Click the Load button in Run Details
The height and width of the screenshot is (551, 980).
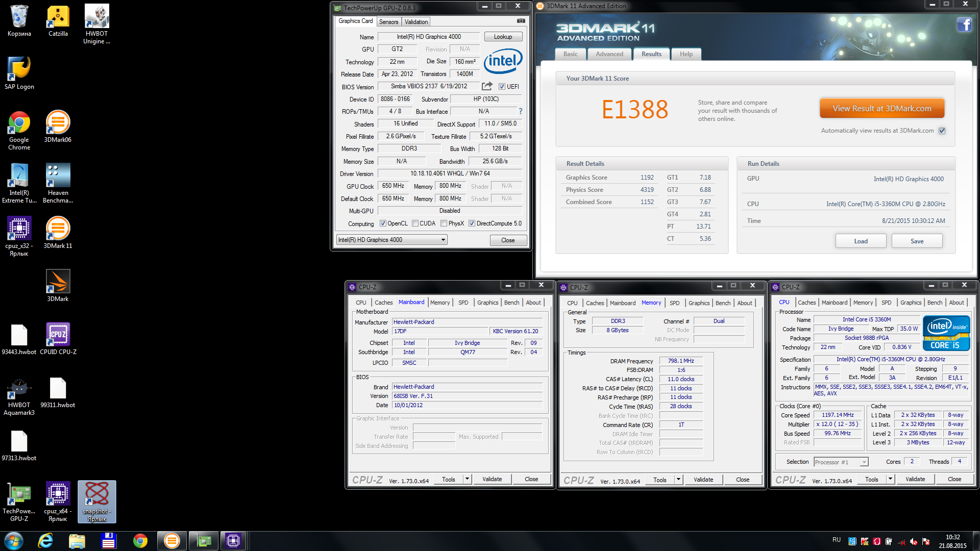click(x=861, y=241)
